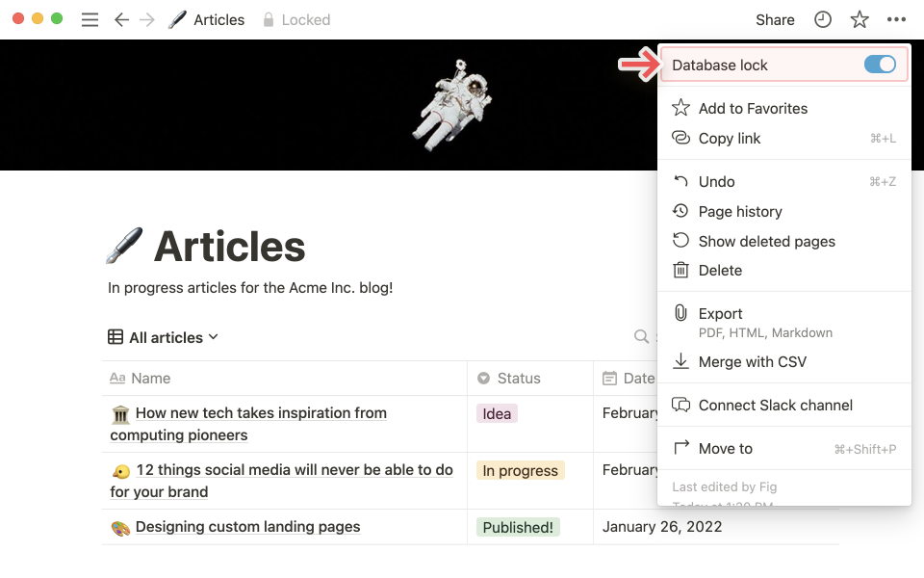Click the favorite star icon in top bar
The height and width of the screenshot is (578, 924).
click(x=860, y=19)
